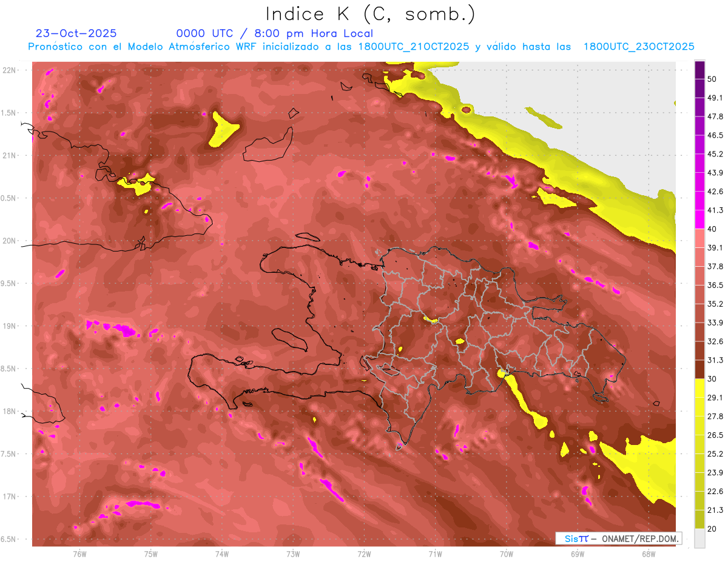
Task: Click the date '23-Oct-2025'
Action: pyautogui.click(x=76, y=33)
